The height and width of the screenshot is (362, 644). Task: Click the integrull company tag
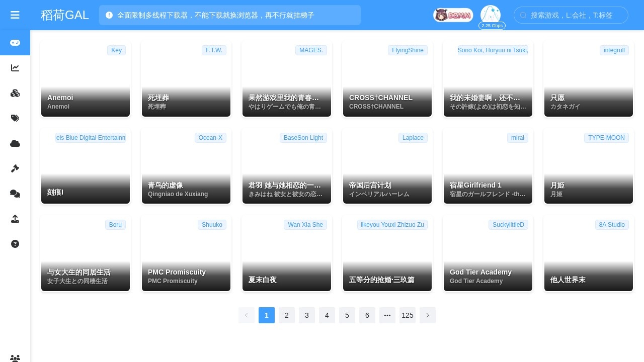tap(614, 50)
